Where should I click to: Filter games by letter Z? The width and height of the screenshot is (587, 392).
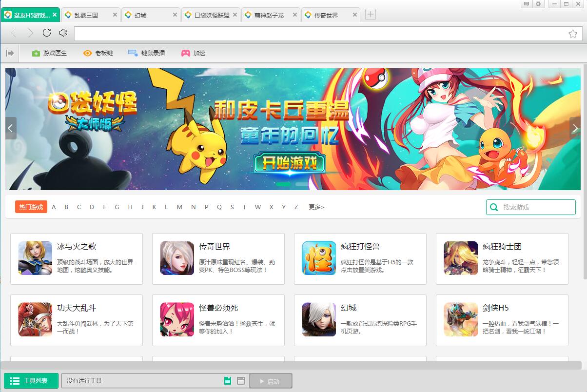296,207
